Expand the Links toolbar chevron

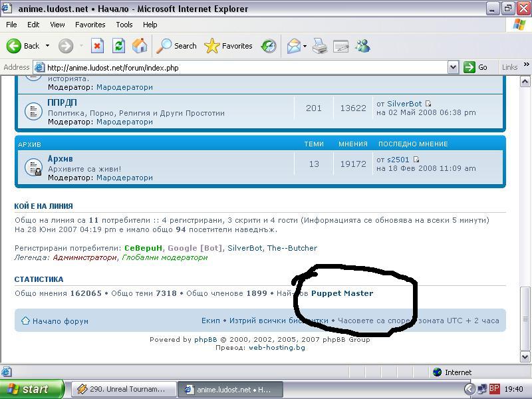(526, 64)
